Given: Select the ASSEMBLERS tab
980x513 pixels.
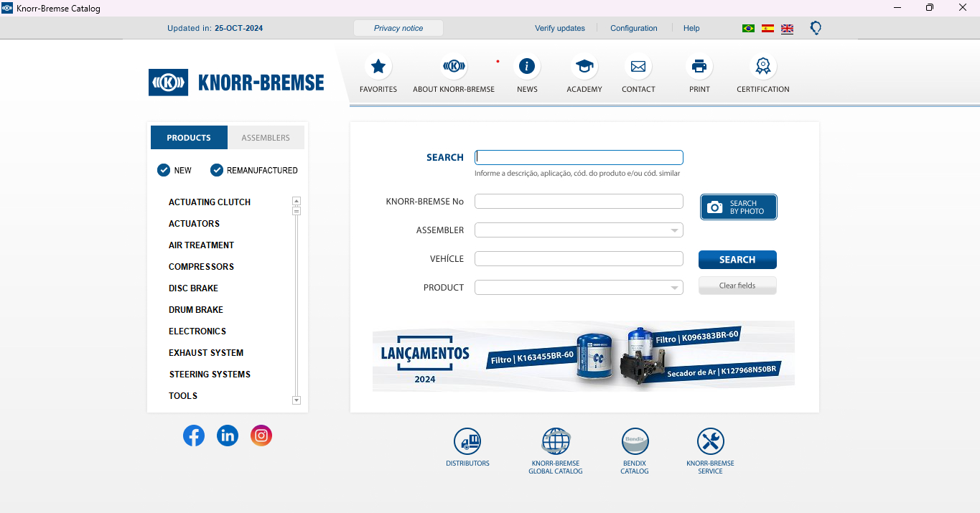Looking at the screenshot, I should pyautogui.click(x=266, y=138).
